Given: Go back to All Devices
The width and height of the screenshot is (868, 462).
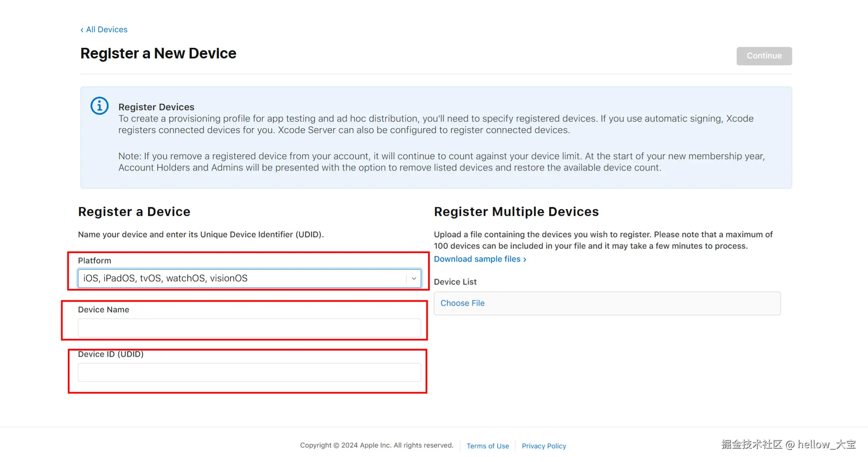Looking at the screenshot, I should [107, 29].
